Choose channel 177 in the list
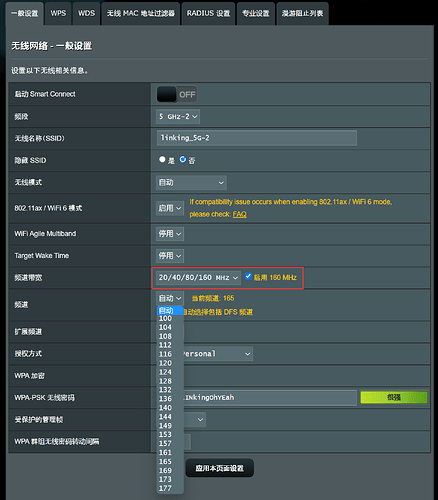The height and width of the screenshot is (500, 438). click(x=170, y=488)
